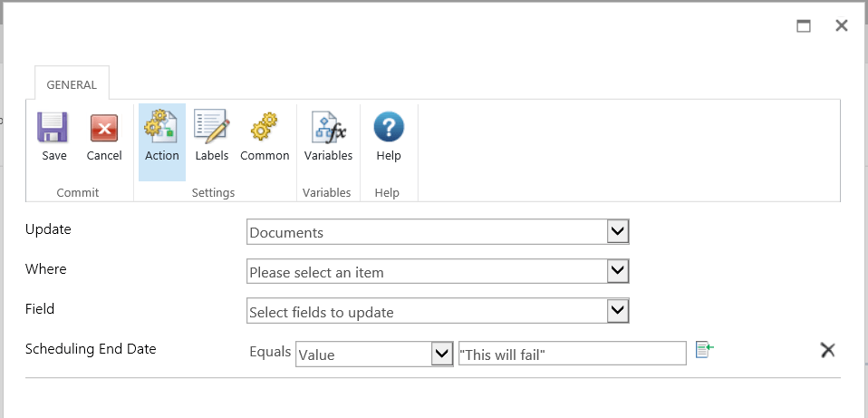The height and width of the screenshot is (418, 868).
Task: Click the red Cancel icon
Action: pos(104,129)
